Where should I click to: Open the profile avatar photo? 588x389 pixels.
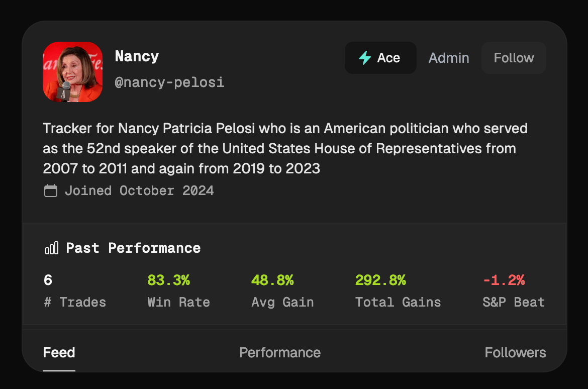73,72
